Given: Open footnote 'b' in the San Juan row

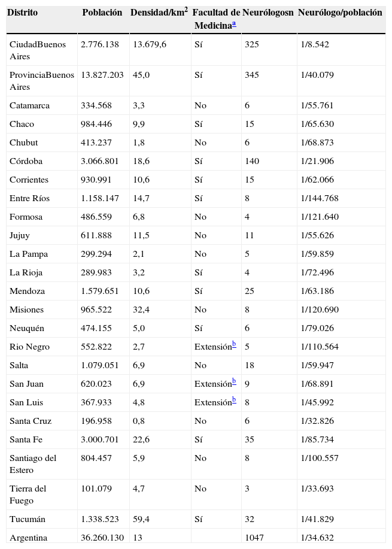Looking at the screenshot, I should click(x=233, y=381).
